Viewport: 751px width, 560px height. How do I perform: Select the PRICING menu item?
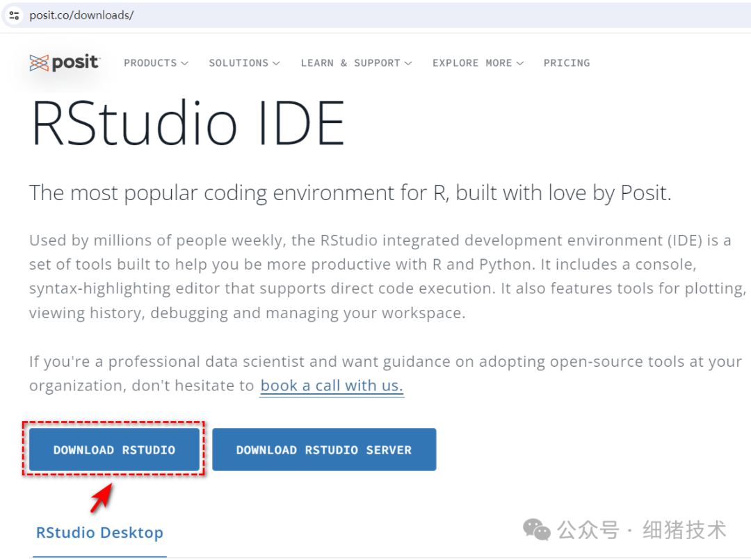tap(567, 63)
